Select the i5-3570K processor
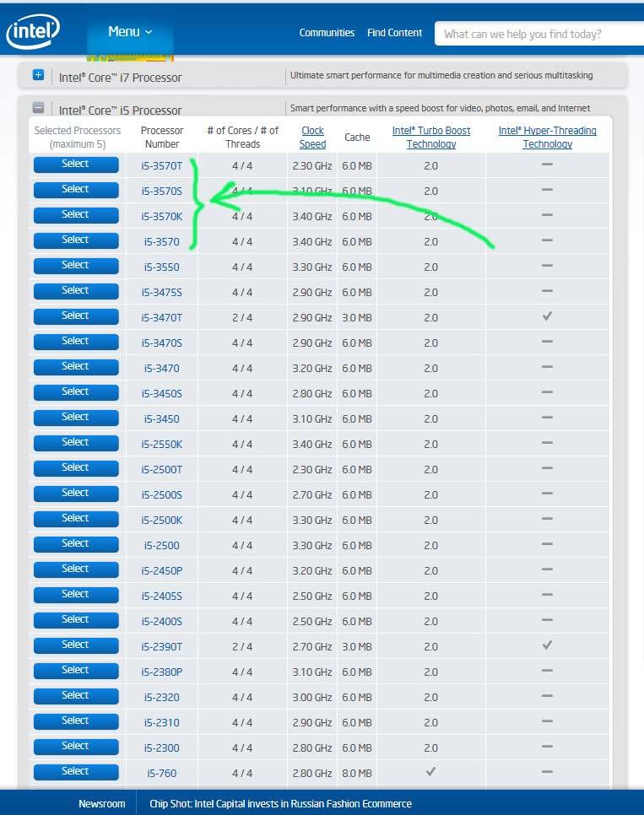644x815 pixels. 76,215
